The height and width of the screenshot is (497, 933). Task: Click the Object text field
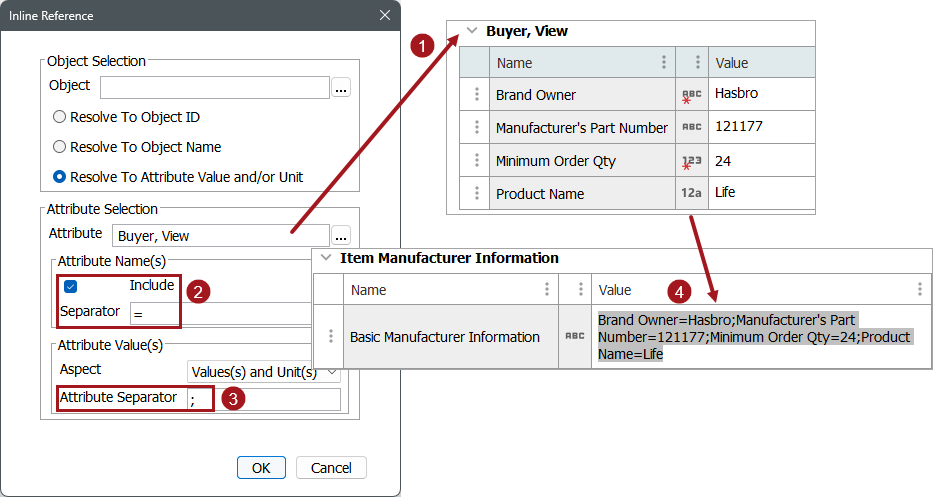214,87
